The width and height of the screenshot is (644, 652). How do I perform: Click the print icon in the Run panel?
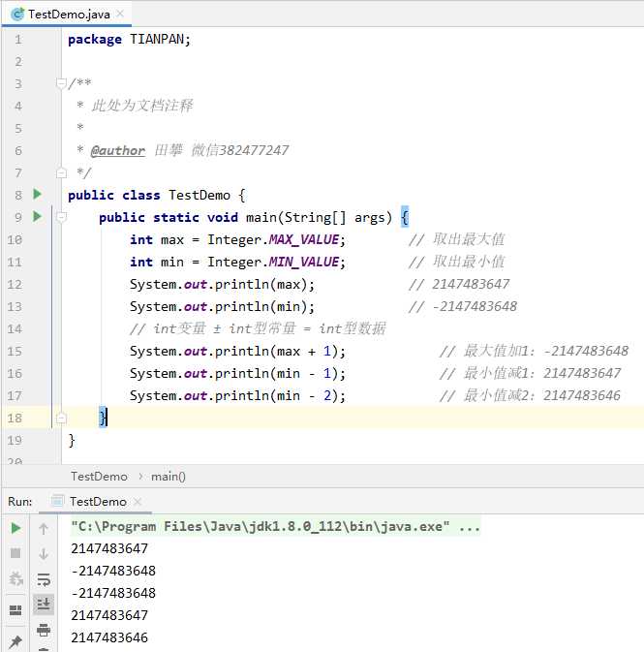pyautogui.click(x=44, y=630)
